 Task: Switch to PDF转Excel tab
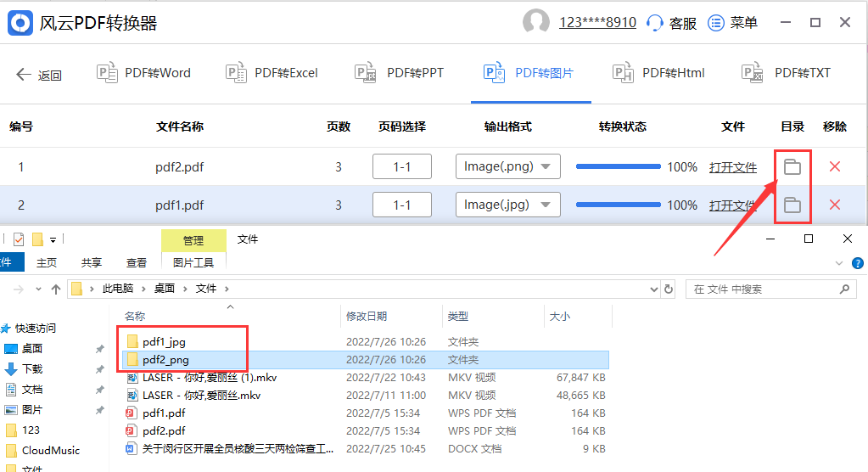pyautogui.click(x=272, y=72)
